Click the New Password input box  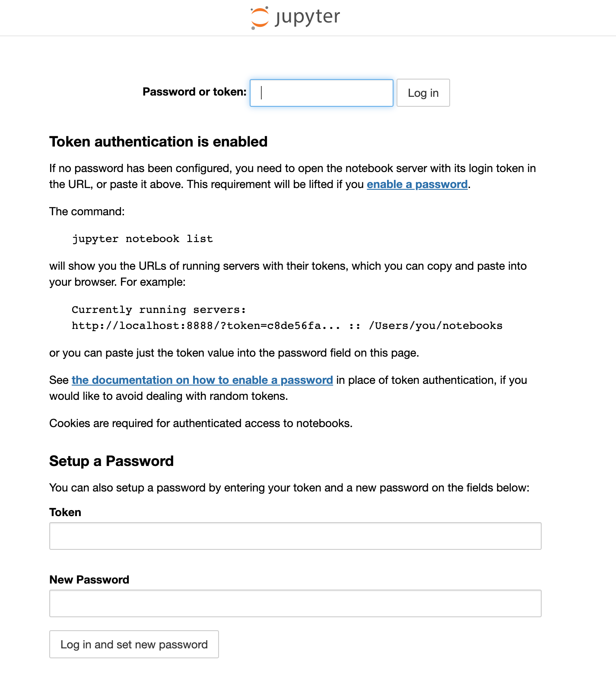[295, 603]
